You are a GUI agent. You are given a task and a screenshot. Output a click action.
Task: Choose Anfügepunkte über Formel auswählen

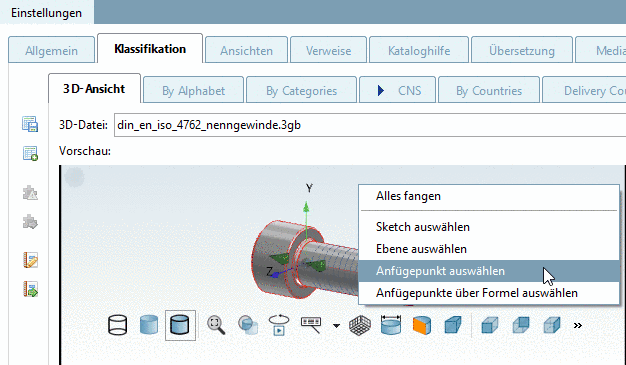489,293
